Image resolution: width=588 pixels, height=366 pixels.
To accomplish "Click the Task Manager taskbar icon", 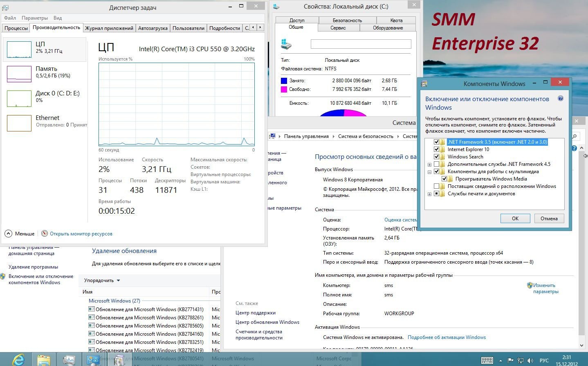I will pos(69,360).
